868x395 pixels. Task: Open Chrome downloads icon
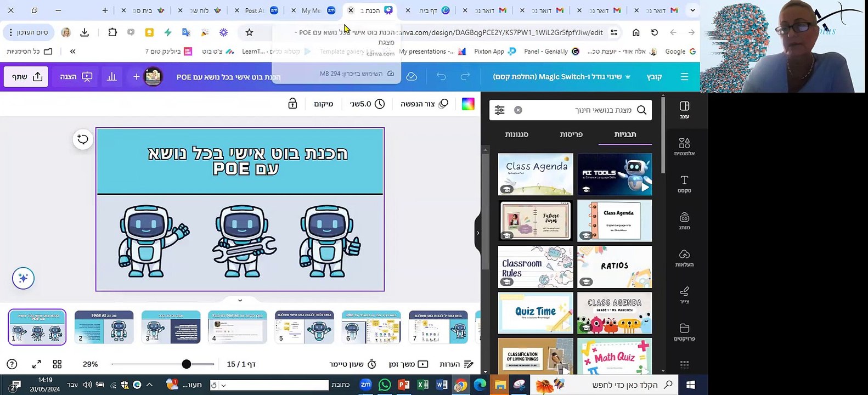pos(84,32)
